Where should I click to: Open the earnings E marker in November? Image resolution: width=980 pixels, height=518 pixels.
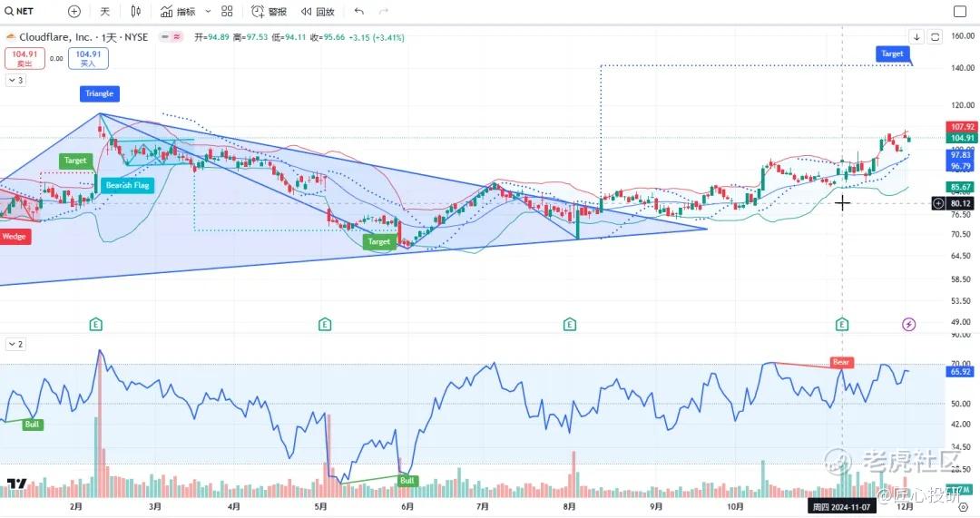tap(842, 324)
